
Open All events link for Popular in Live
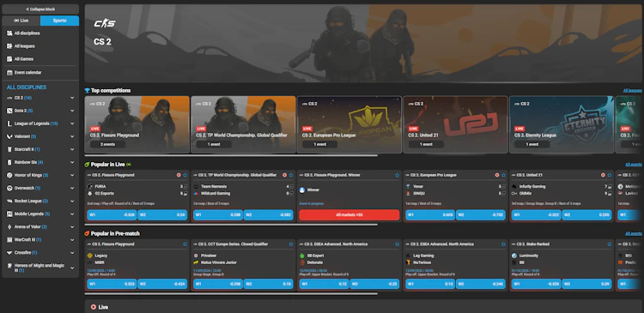click(x=634, y=165)
